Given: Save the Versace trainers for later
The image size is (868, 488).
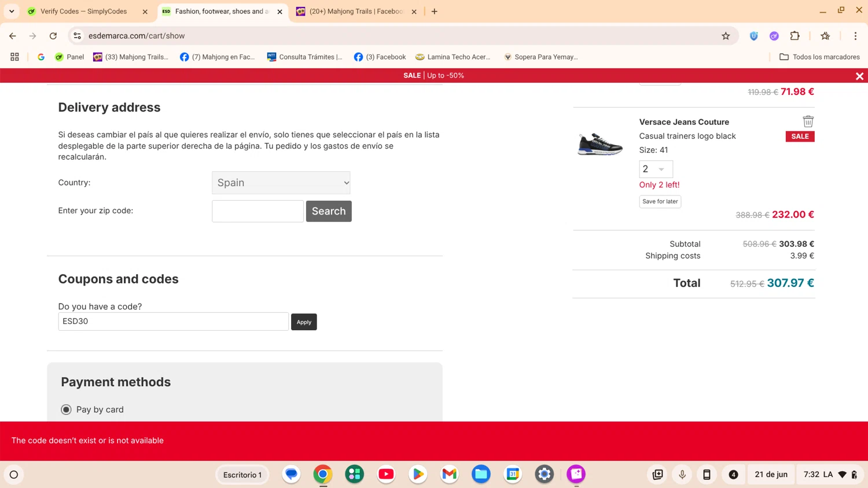Looking at the screenshot, I should (660, 201).
